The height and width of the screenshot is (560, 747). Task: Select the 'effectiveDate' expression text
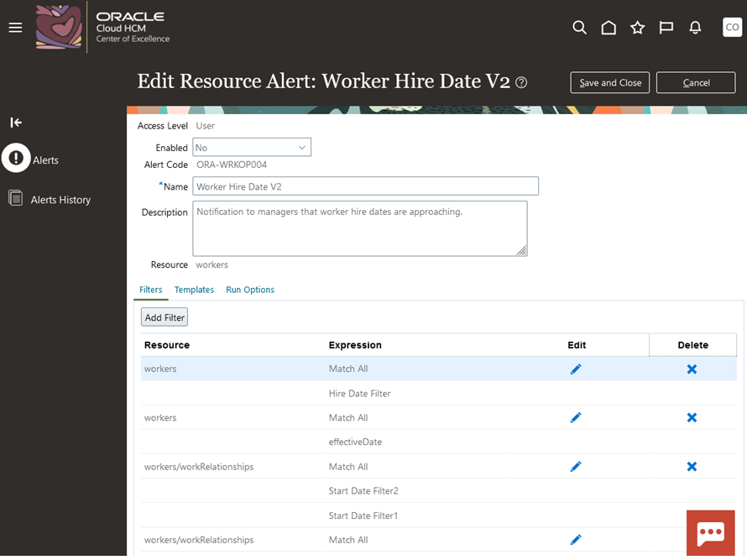(355, 442)
